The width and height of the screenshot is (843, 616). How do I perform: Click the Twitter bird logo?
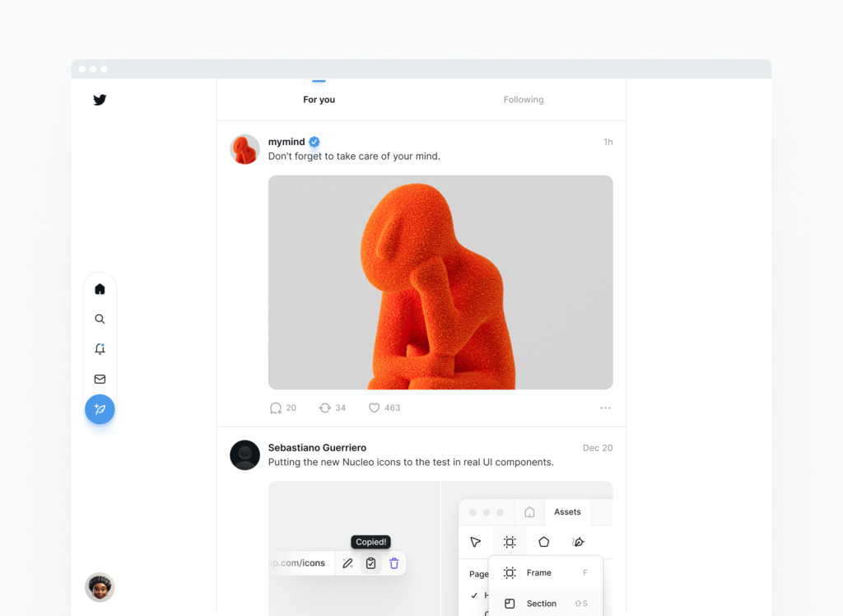tap(100, 100)
